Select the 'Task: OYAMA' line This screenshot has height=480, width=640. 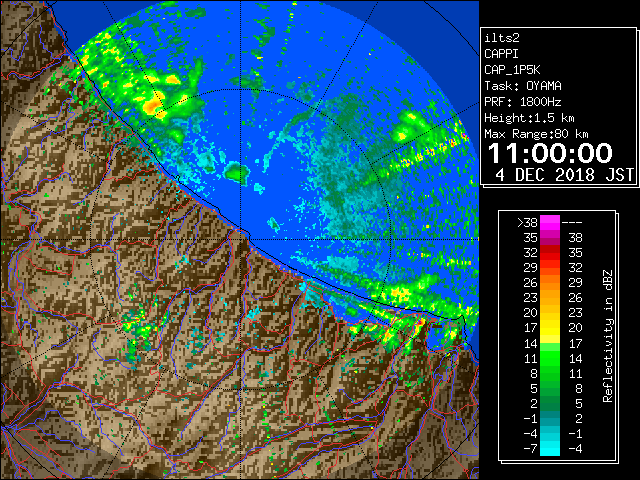click(x=523, y=86)
